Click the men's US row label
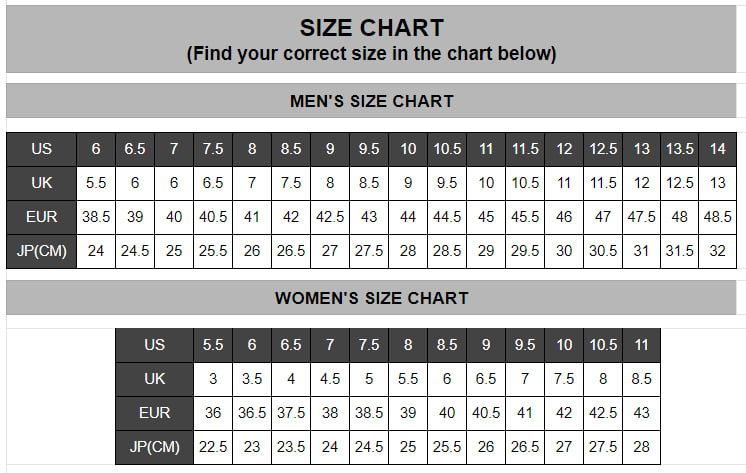746x473 pixels. [41, 149]
